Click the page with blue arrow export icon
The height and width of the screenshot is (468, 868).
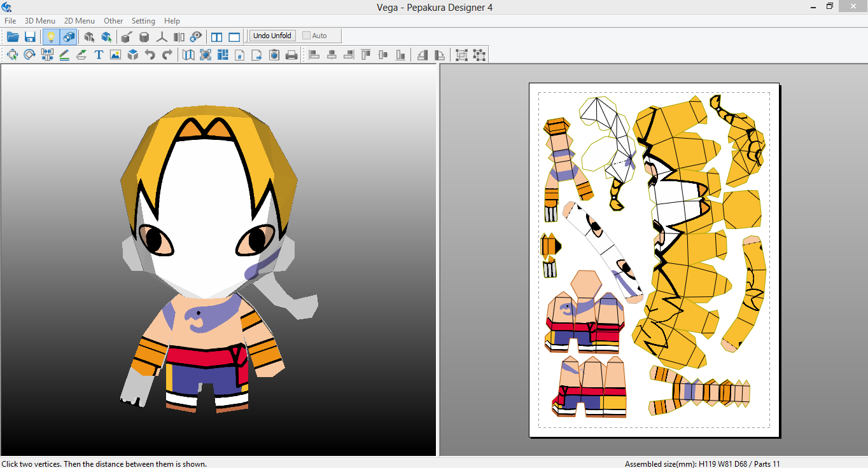point(257,55)
